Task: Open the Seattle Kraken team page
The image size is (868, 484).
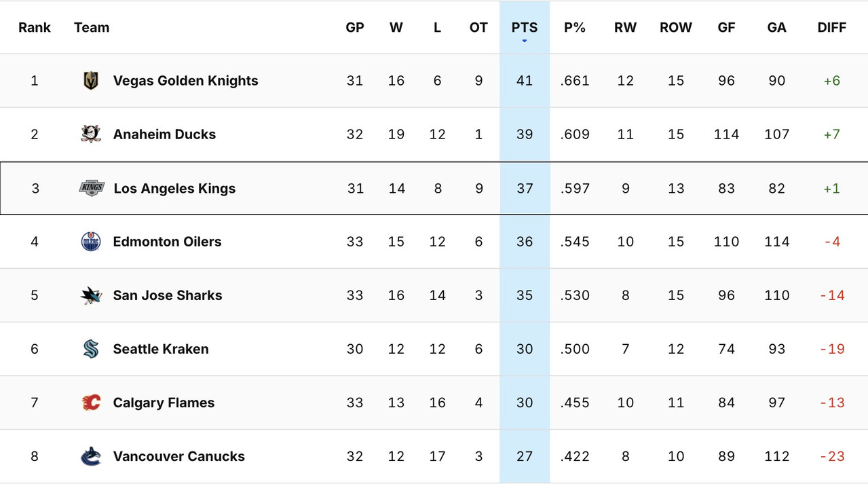Action: pyautogui.click(x=161, y=349)
